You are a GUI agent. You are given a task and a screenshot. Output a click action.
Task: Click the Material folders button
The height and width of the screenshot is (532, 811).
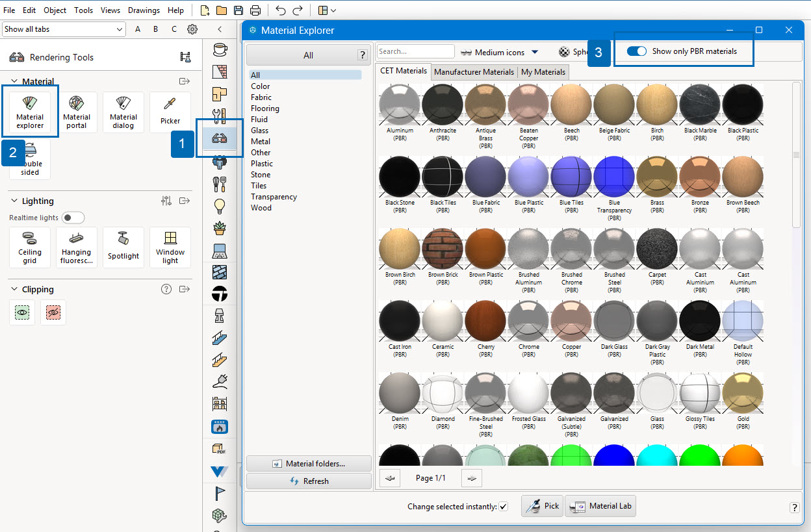point(309,464)
